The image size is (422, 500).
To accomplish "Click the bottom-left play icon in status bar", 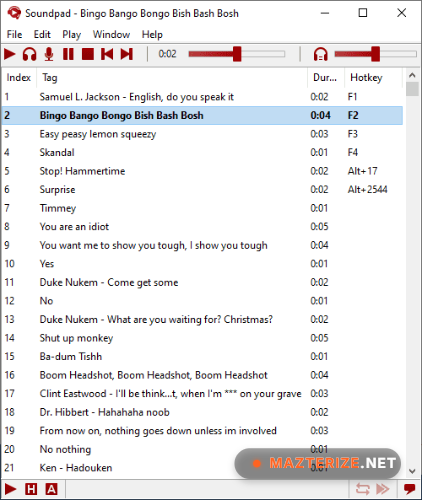I will [x=10, y=489].
